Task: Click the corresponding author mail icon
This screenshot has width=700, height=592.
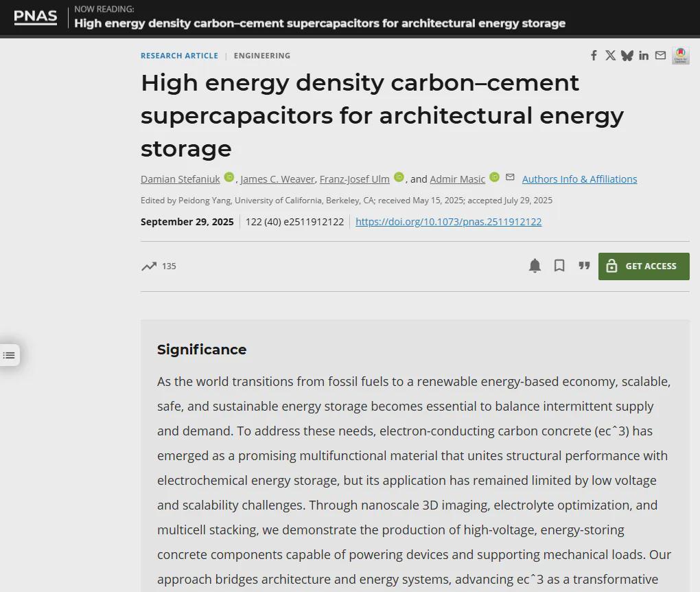Action: tap(510, 177)
